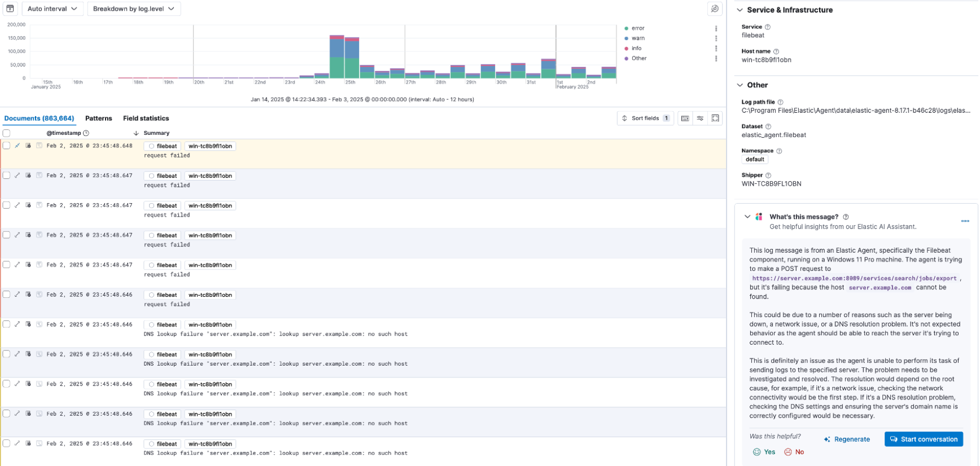Screen dimensions: 980x466
Task: Click Regenerate for the AI insight
Action: pos(847,439)
